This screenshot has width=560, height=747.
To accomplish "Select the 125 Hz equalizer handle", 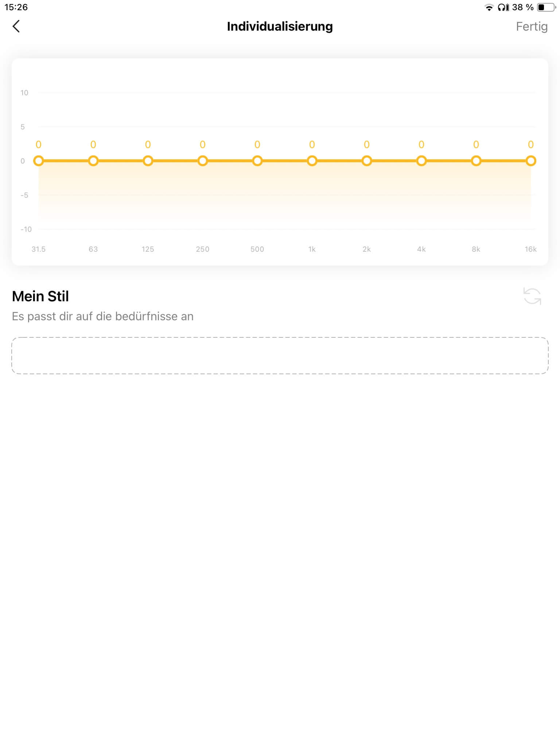I will pyautogui.click(x=148, y=161).
